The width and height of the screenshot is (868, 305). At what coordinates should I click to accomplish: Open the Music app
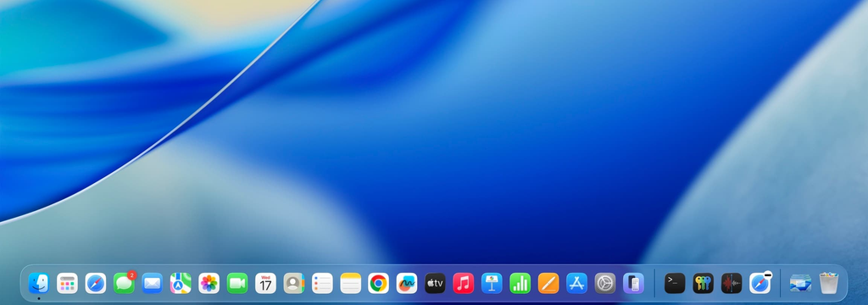click(464, 284)
